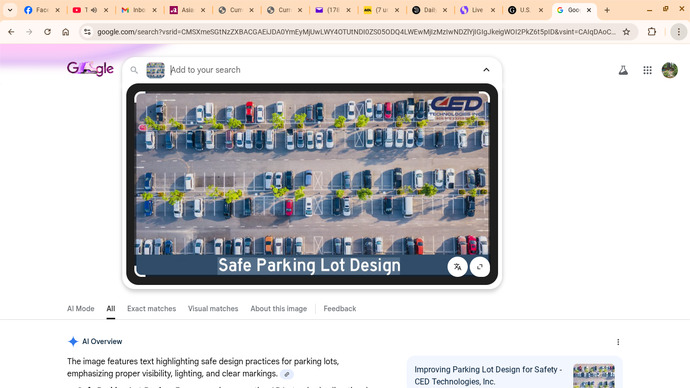Click the translate icon on image
690x388 pixels.
[458, 267]
